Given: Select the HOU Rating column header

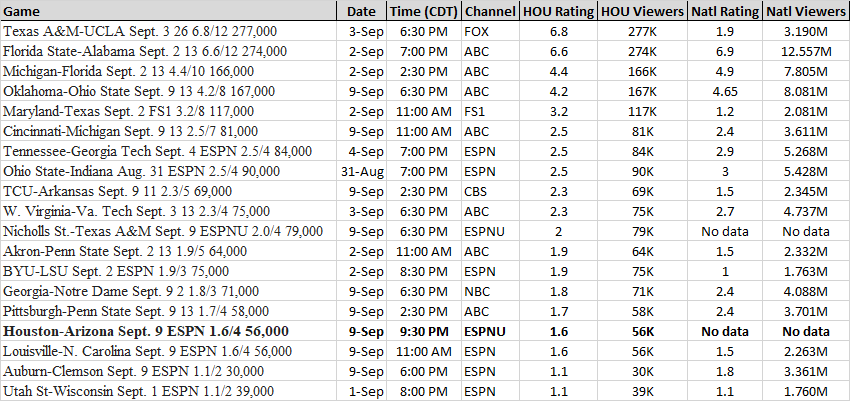Looking at the screenshot, I should (x=558, y=11).
